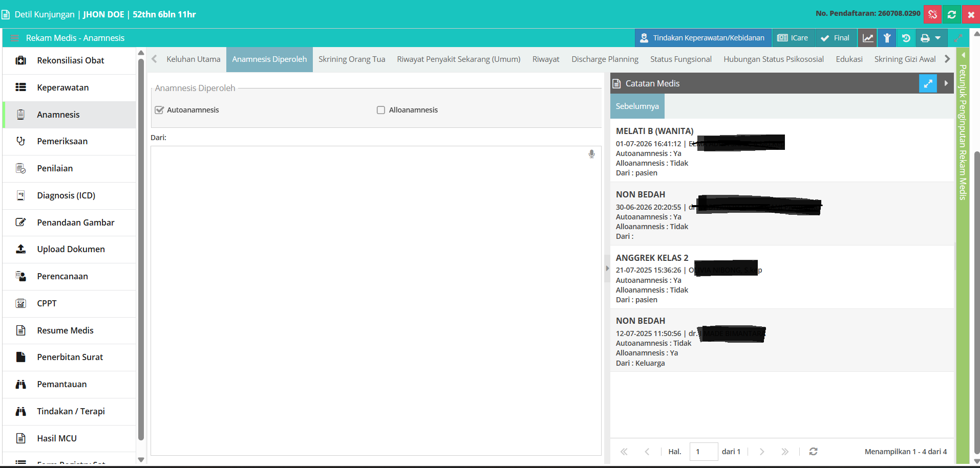Click the history restore icon in toolbar

tap(906, 38)
